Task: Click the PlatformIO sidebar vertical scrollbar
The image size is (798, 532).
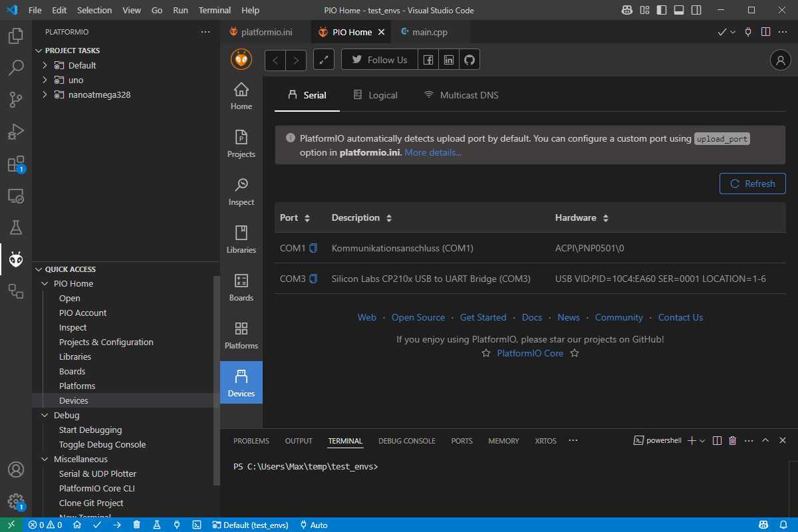Action: point(216,380)
